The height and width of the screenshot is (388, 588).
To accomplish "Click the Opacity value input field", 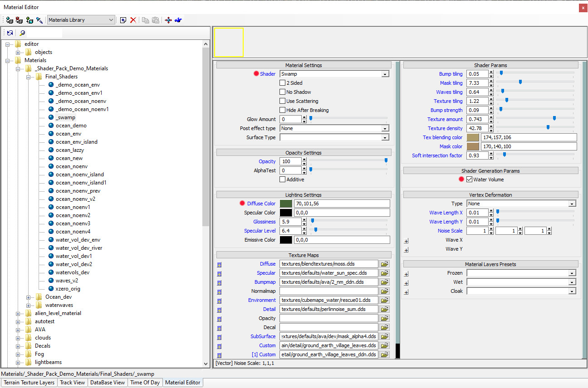I will tap(290, 161).
